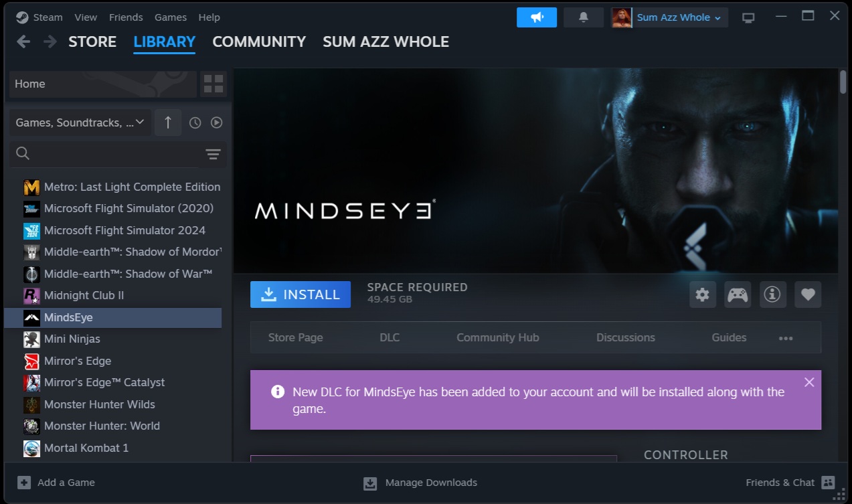This screenshot has height=504, width=852.
Task: Switch to grid collections view icon
Action: coord(213,84)
